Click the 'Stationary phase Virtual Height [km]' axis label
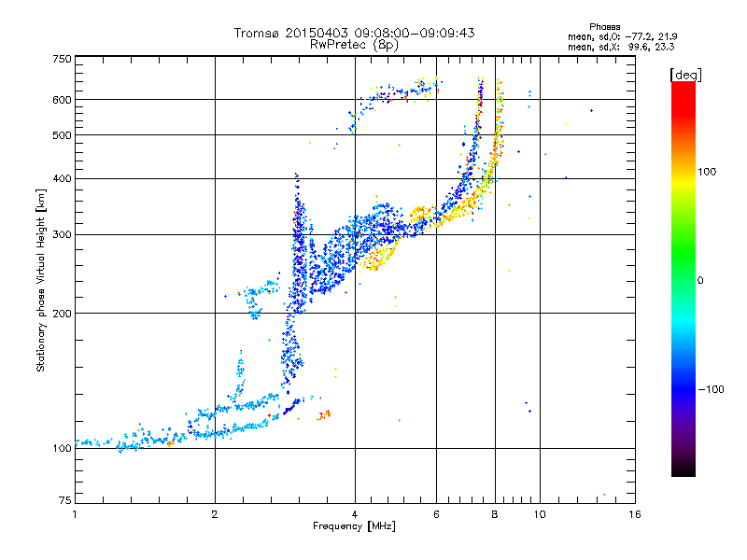The image size is (747, 560). [x=41, y=280]
